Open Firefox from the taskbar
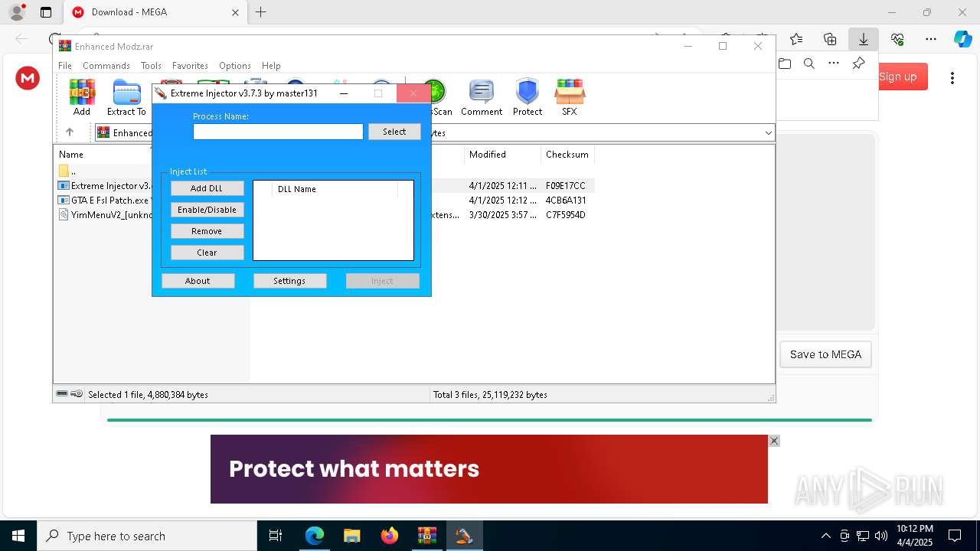 390,536
